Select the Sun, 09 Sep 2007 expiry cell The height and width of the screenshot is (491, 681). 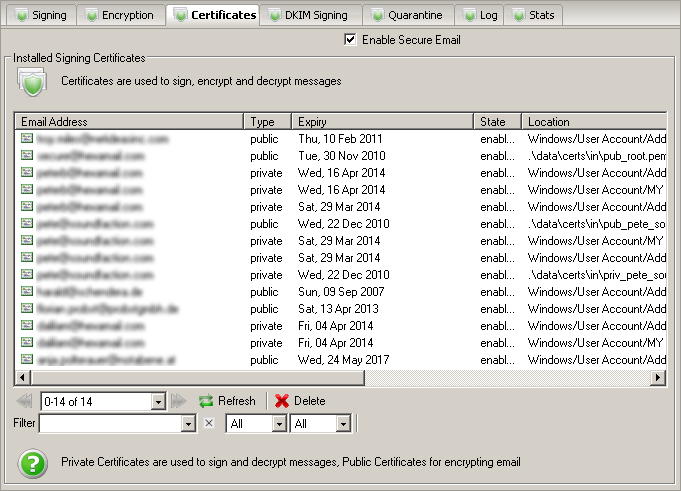tap(341, 292)
